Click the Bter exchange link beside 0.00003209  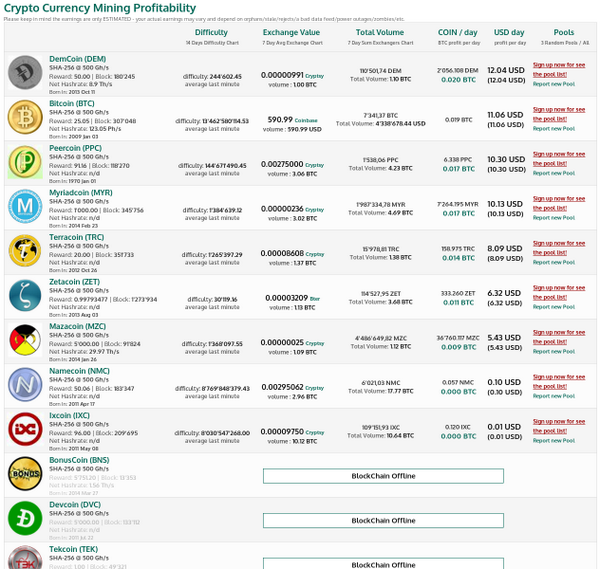point(315,299)
